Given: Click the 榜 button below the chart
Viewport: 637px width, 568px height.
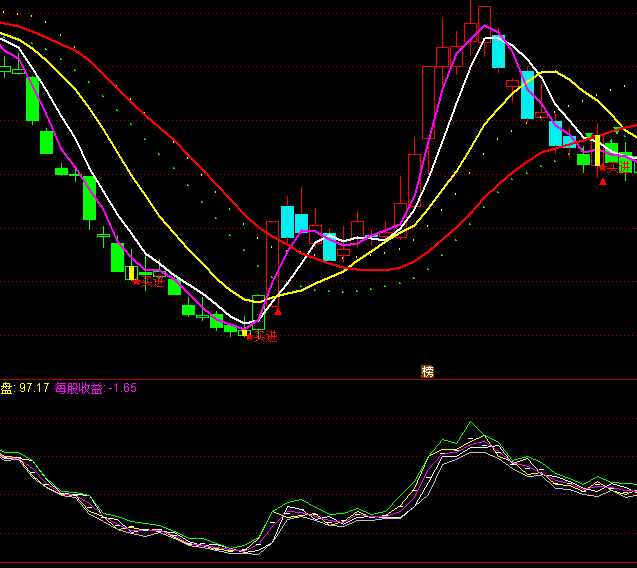Looking at the screenshot, I should [x=428, y=371].
